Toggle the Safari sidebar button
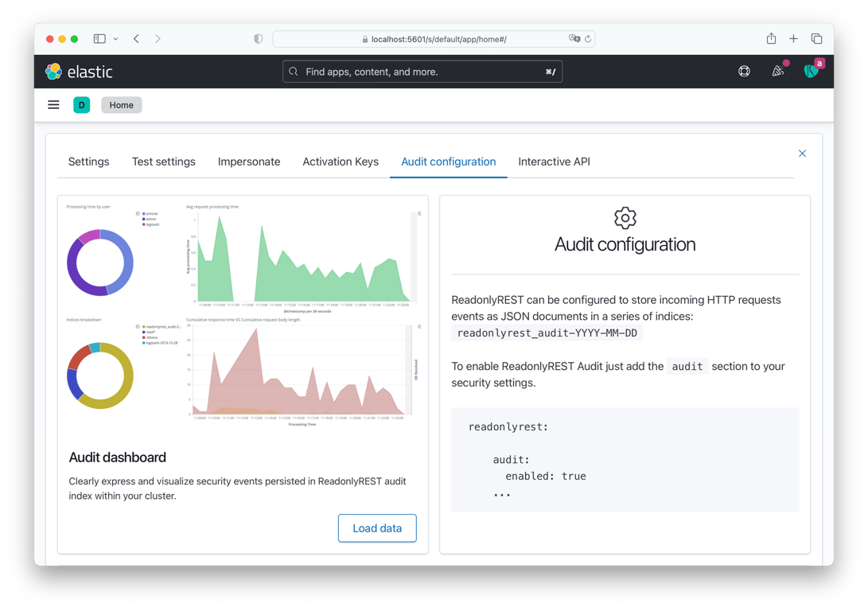This screenshot has width=868, height=611. click(99, 39)
